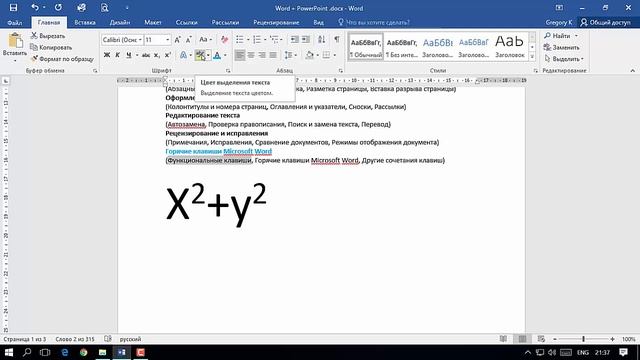Apply text effects with the outlined A icon

pos(184,55)
